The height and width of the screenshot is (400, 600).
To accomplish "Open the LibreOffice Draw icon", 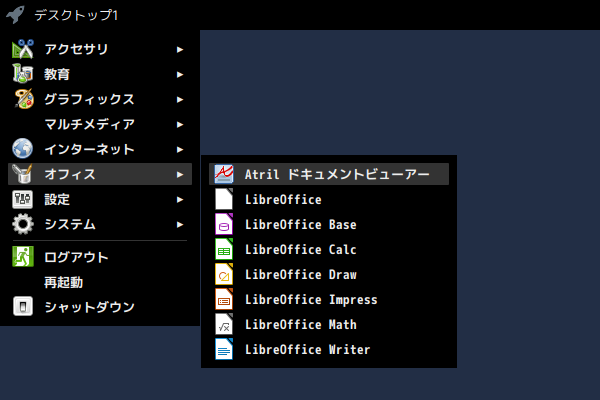I will 224,274.
